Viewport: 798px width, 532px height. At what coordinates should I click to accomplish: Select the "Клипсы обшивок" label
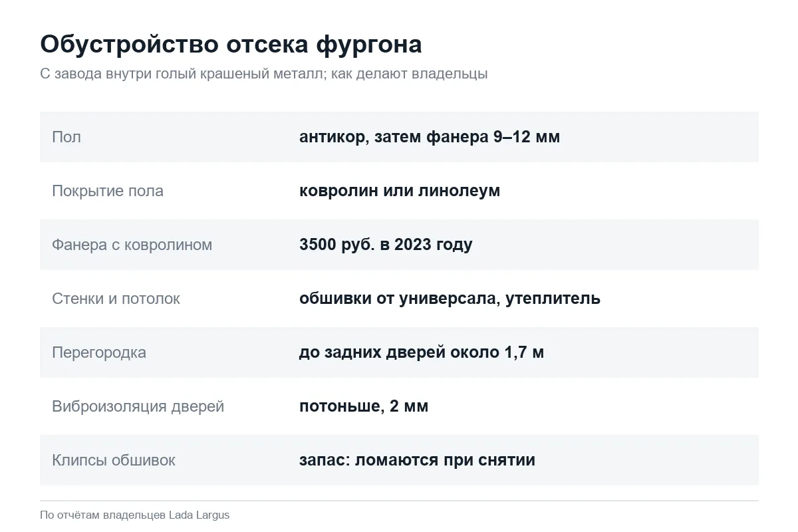114,460
